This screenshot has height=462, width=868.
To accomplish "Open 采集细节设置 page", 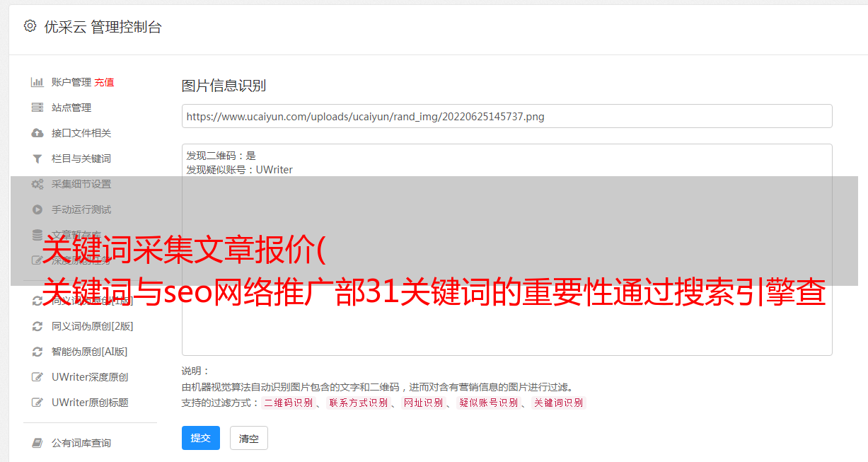I will [81, 184].
